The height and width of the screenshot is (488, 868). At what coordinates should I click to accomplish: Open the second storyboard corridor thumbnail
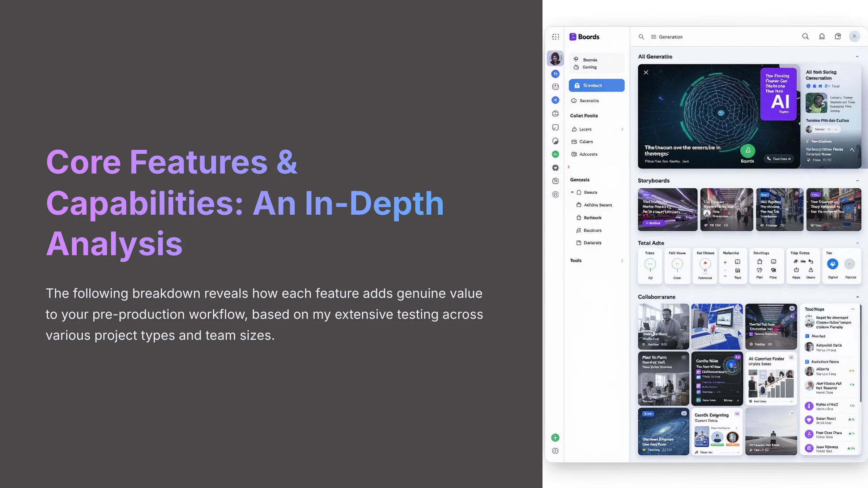pyautogui.click(x=727, y=209)
